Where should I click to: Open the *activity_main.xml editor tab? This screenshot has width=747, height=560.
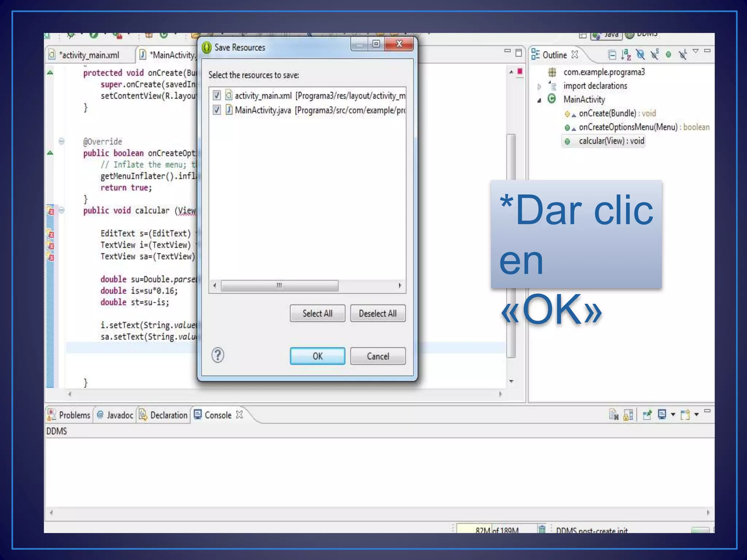click(90, 55)
